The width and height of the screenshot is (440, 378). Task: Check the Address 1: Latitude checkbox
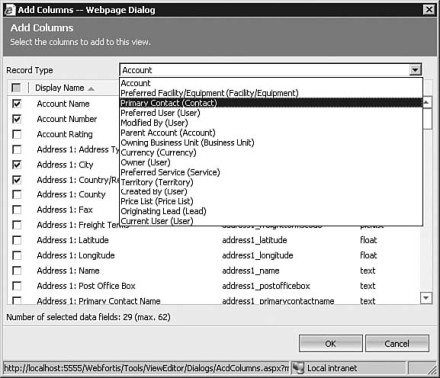(x=17, y=240)
